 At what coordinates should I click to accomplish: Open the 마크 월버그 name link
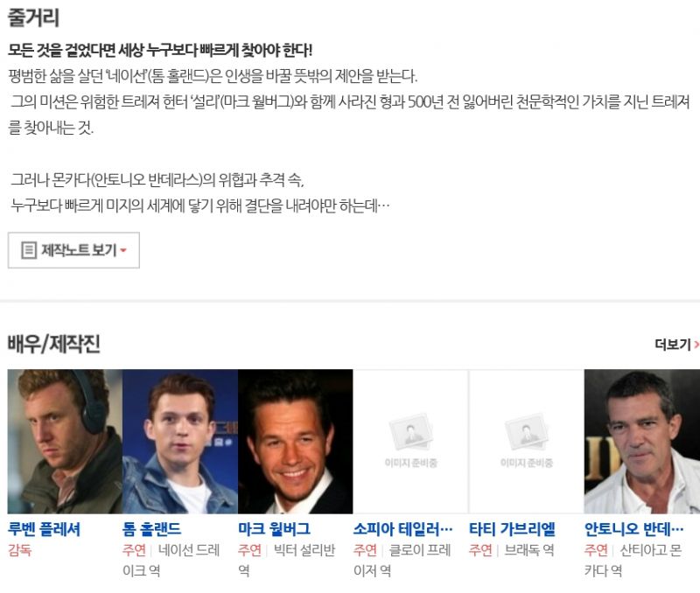[x=274, y=529]
